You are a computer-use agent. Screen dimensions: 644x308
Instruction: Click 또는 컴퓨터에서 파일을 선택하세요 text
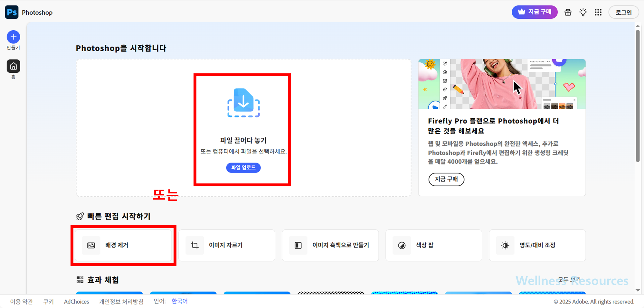click(243, 152)
